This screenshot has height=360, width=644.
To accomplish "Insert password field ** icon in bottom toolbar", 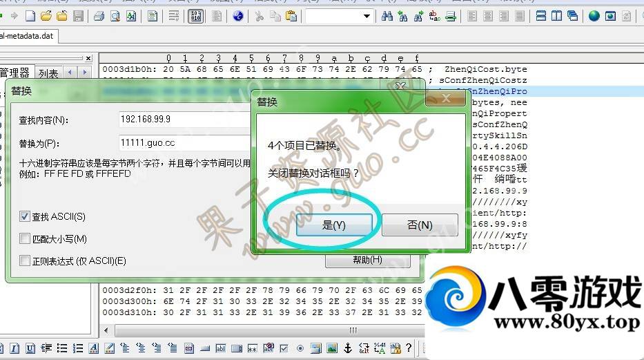I will 252,348.
